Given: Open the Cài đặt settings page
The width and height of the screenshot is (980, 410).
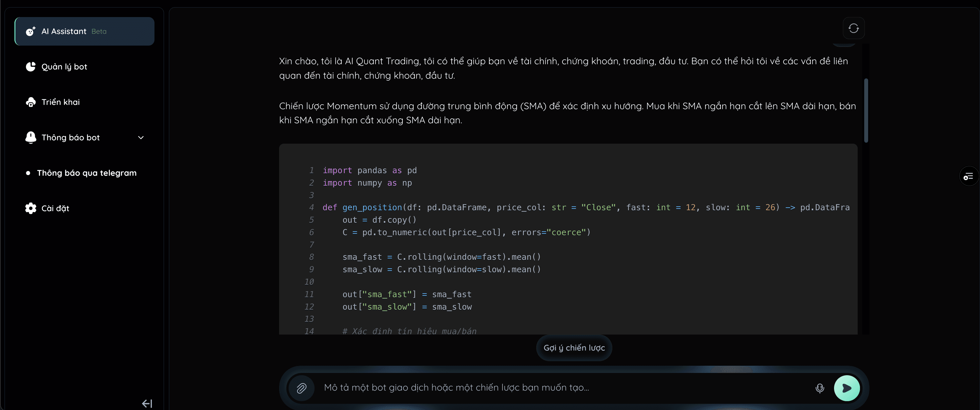Looking at the screenshot, I should (55, 208).
